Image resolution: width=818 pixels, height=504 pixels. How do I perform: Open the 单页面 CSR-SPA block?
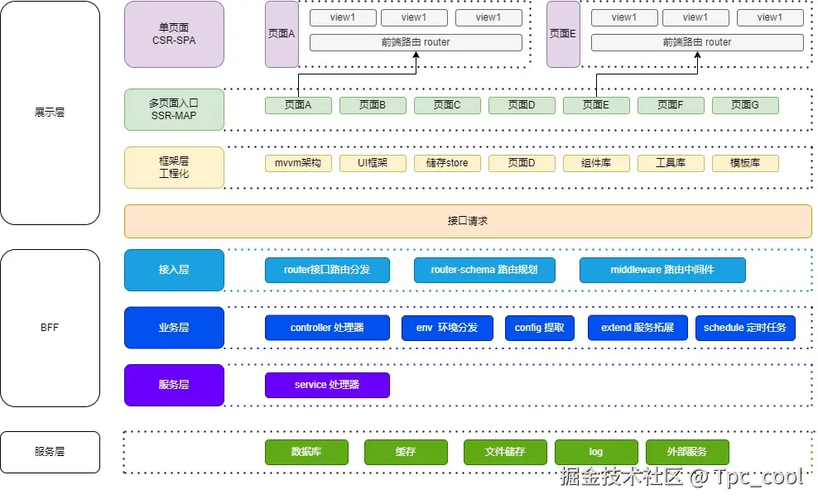pos(173,34)
